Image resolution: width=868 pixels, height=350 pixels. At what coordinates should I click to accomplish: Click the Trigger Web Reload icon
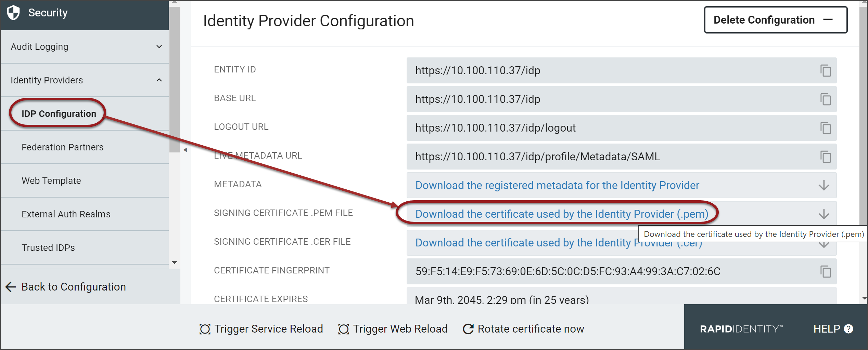pos(344,329)
